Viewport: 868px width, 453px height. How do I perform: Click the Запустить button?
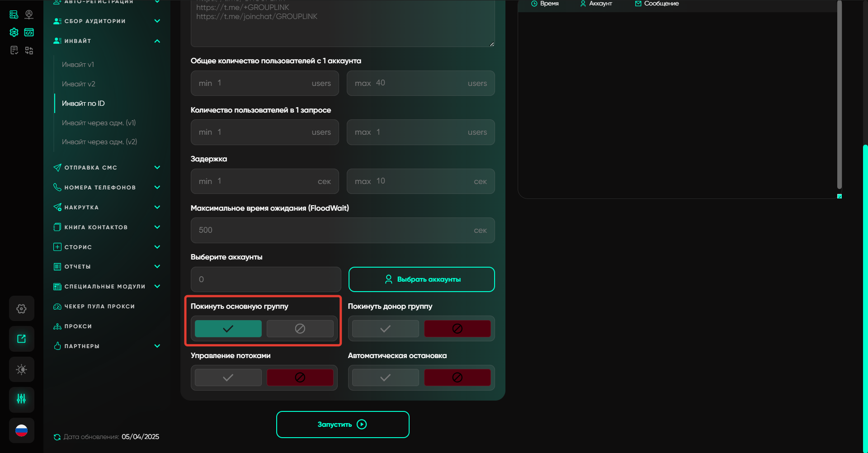coord(343,425)
